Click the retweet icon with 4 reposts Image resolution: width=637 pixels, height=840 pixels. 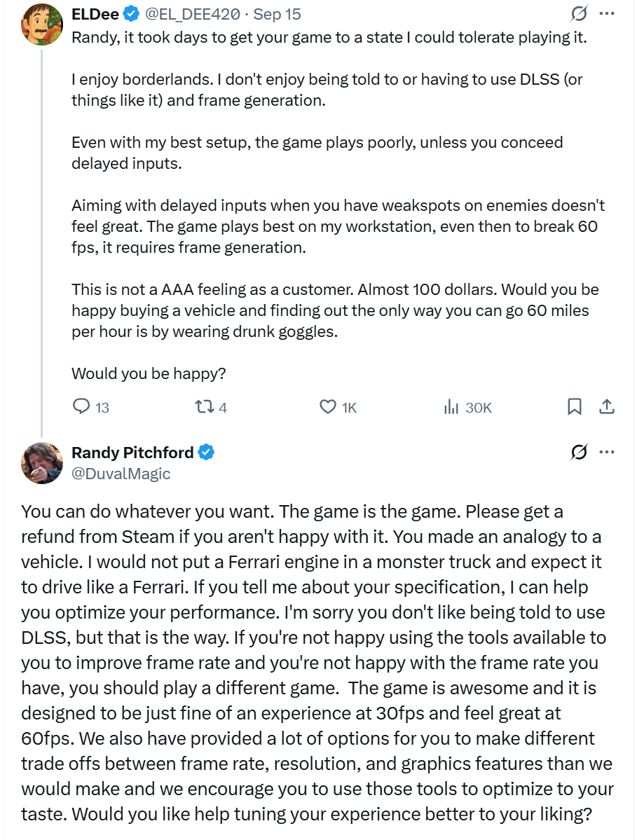pyautogui.click(x=204, y=407)
